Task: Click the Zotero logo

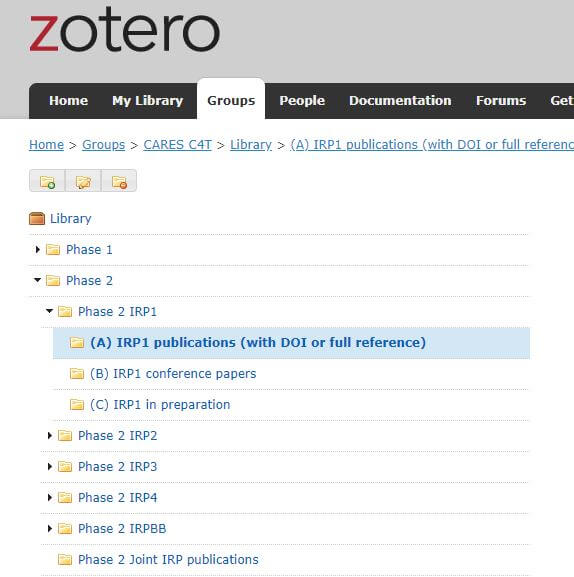Action: 125,29
